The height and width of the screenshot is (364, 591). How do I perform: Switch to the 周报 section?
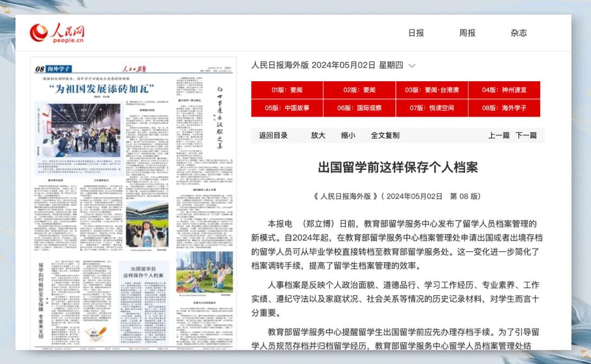tap(467, 32)
